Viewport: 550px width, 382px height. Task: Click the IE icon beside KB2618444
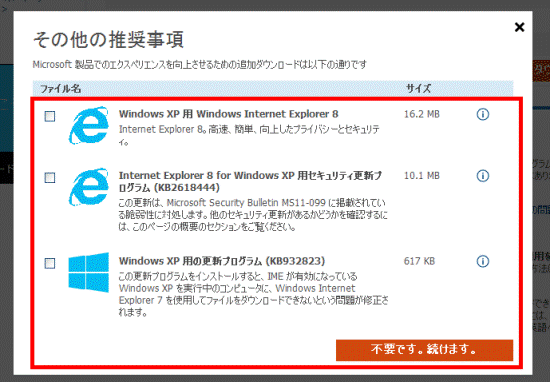tap(88, 187)
